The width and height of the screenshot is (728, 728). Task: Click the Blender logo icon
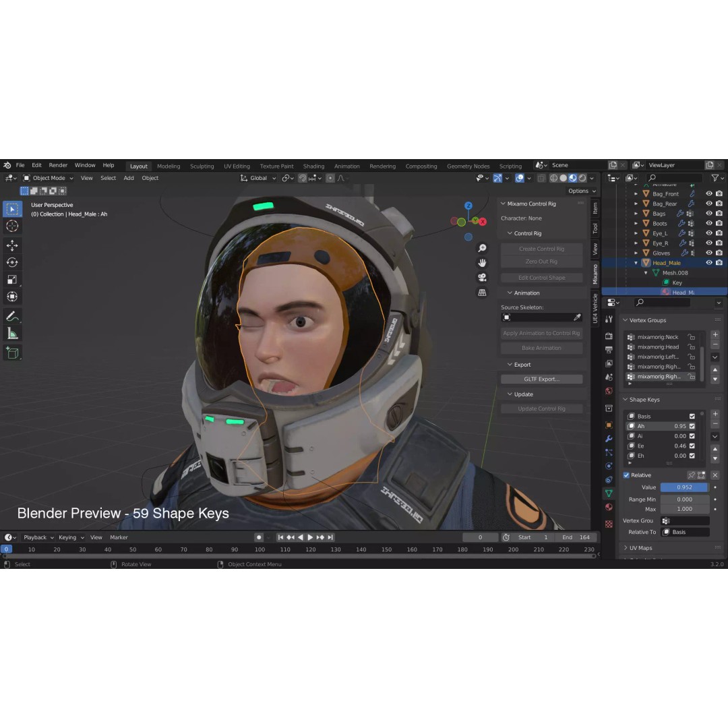click(7, 165)
